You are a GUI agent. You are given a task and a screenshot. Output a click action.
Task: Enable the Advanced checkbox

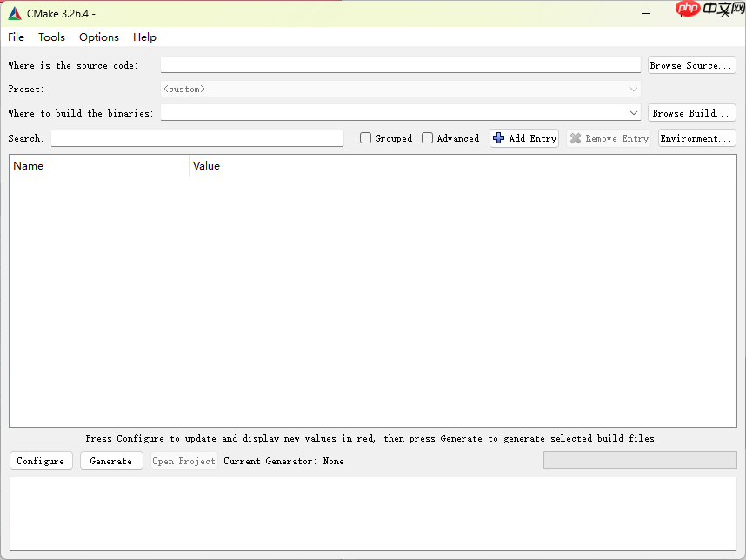(x=428, y=137)
